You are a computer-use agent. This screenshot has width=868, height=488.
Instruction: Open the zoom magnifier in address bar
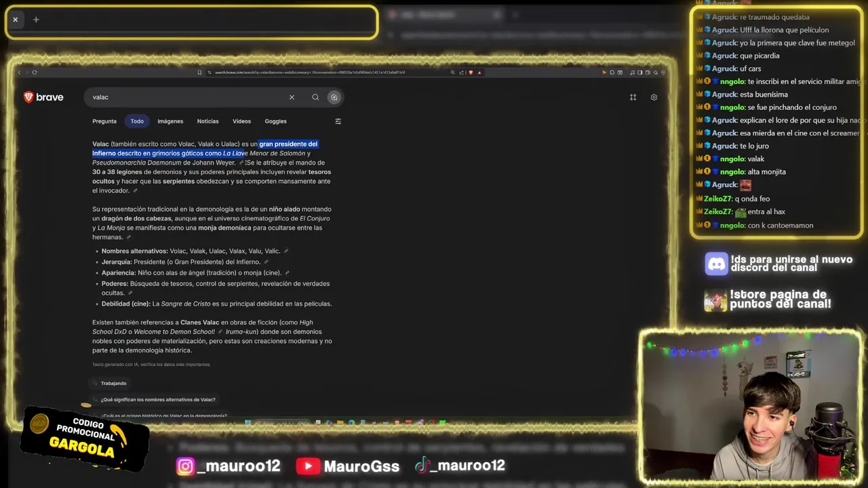pos(452,73)
